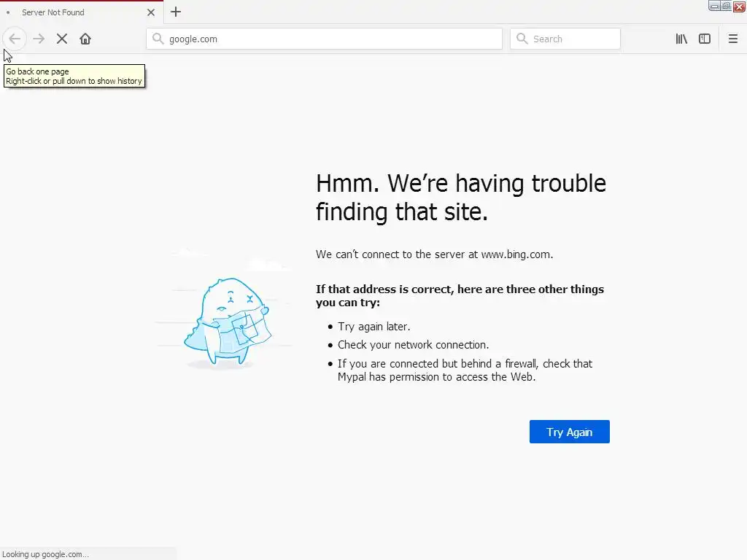The width and height of the screenshot is (747, 560).
Task: Open the hamburger application menu
Action: point(732,39)
